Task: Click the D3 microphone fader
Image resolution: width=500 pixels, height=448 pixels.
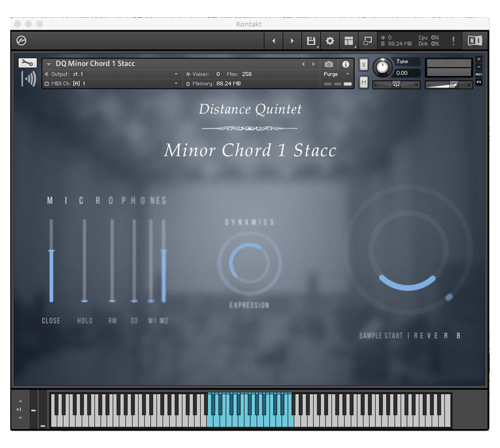Action: pyautogui.click(x=134, y=261)
